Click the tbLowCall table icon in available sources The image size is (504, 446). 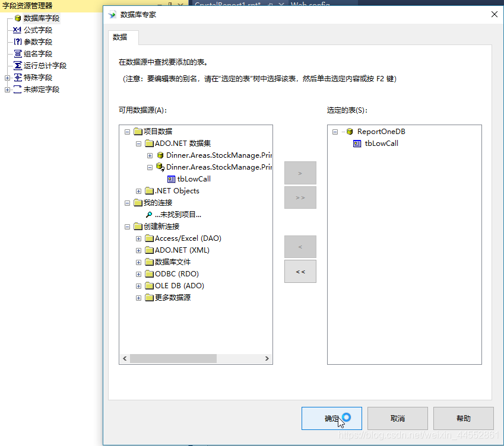coord(172,179)
